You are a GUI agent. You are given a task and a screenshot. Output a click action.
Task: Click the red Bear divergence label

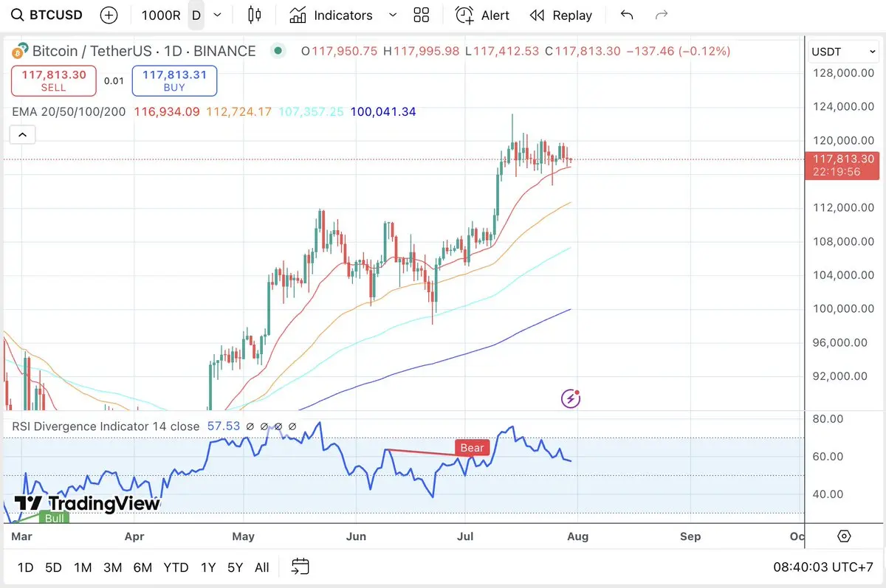pyautogui.click(x=472, y=448)
